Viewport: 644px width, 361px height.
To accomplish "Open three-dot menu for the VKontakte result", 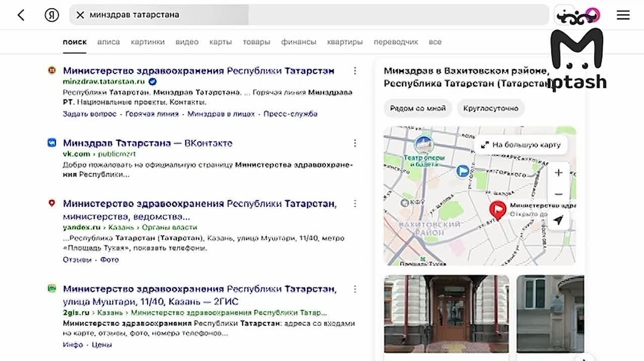I will tap(355, 143).
